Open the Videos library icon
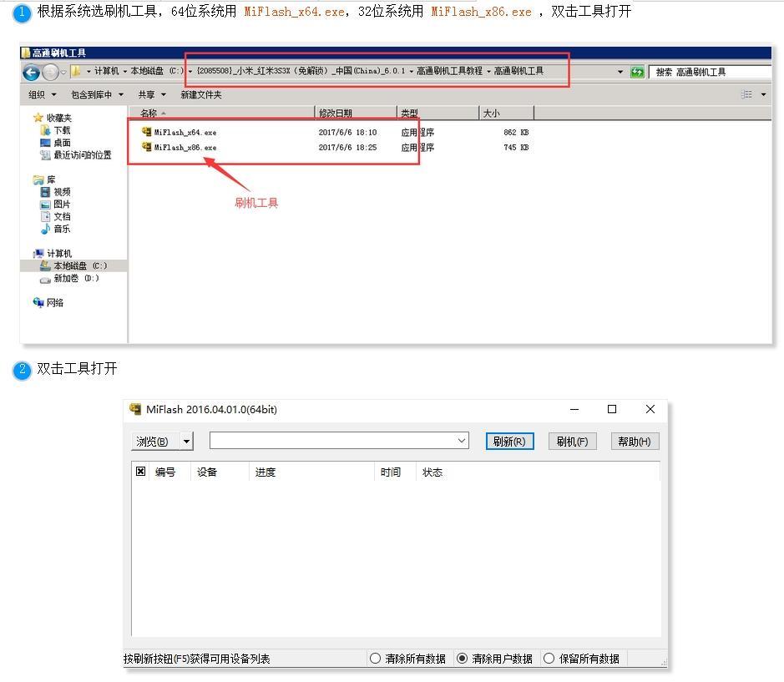The image size is (784, 682). (x=46, y=192)
